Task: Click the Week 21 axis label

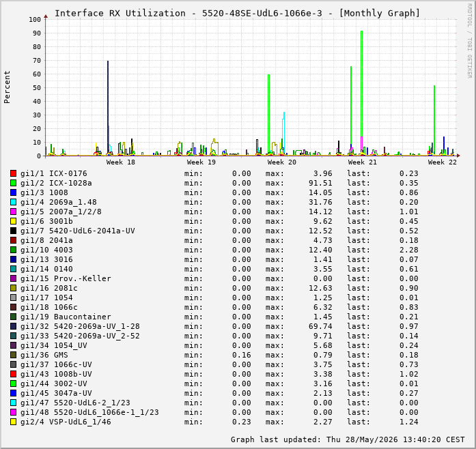Action: (363, 162)
